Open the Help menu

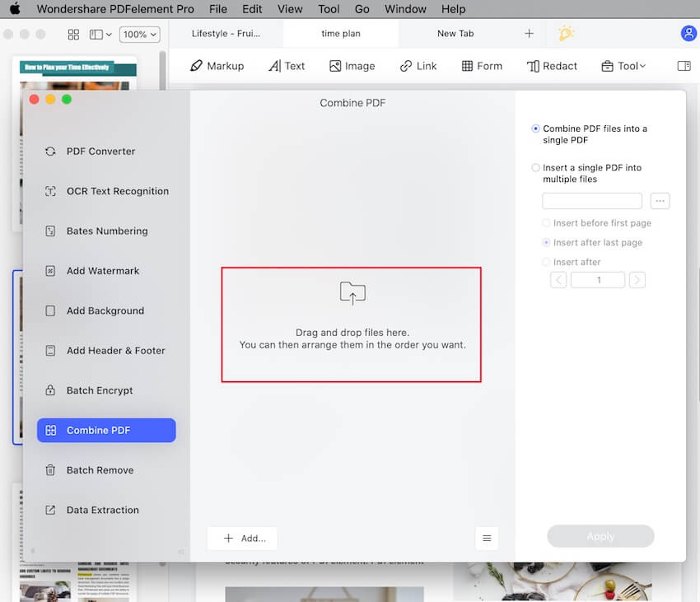(x=453, y=9)
